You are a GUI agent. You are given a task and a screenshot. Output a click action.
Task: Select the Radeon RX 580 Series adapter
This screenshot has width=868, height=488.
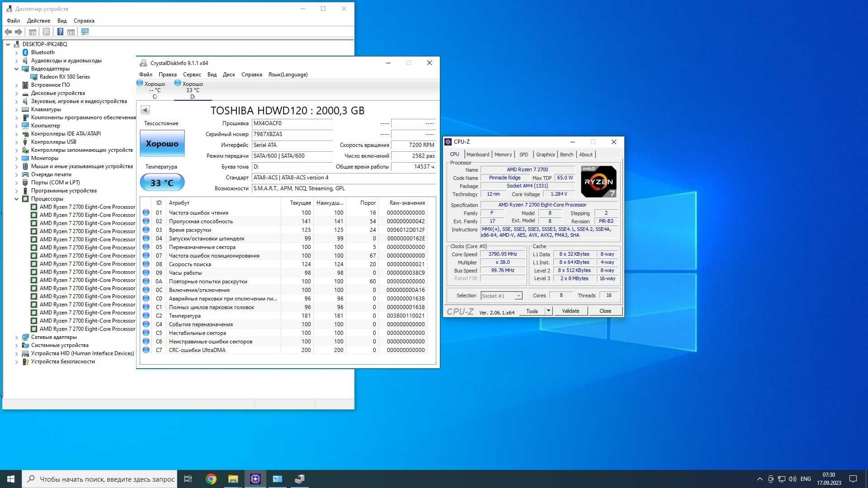click(x=65, y=77)
